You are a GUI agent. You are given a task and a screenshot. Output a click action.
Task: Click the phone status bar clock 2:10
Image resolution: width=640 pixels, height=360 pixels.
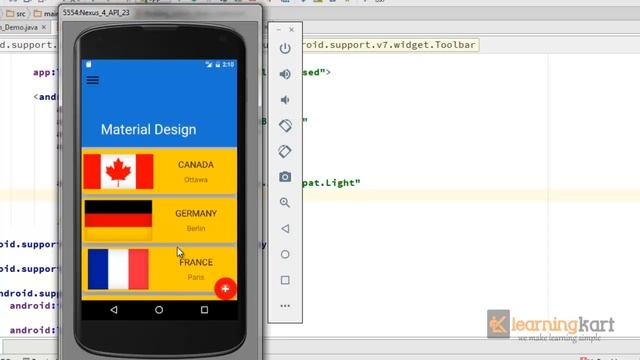pyautogui.click(x=228, y=64)
